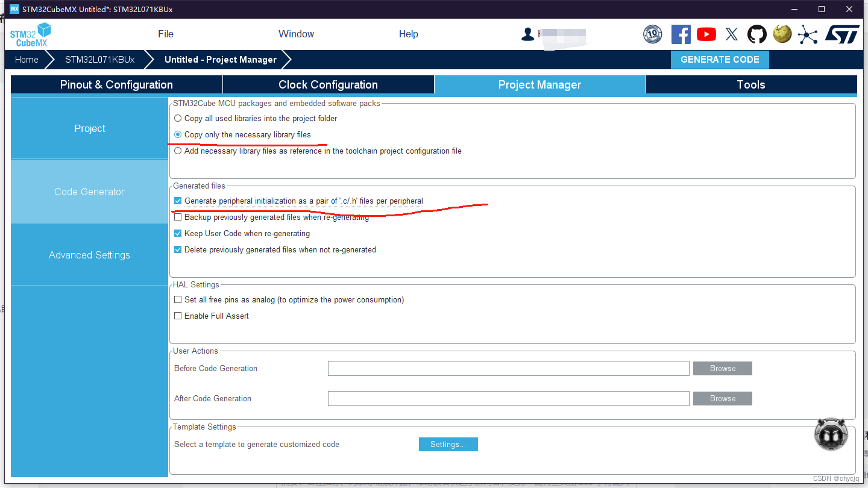The width and height of the screenshot is (868, 488).
Task: Go to Home breadcrumb
Action: pos(27,60)
